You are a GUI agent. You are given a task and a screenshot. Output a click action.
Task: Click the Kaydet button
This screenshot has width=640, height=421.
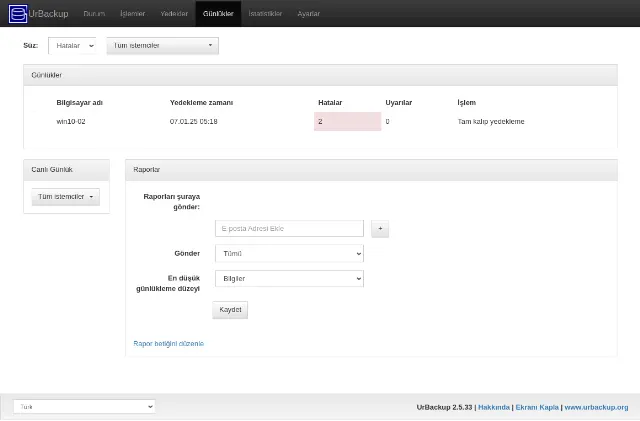tap(230, 310)
